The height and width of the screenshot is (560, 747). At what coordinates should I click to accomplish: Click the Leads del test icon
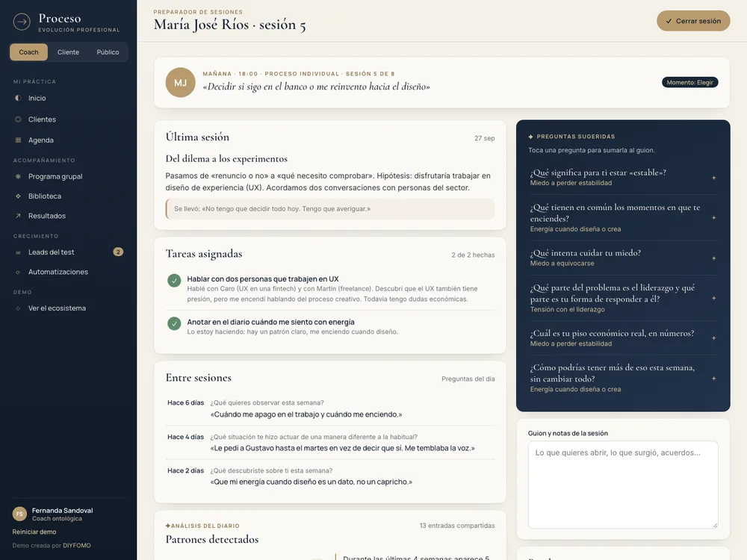coord(18,252)
